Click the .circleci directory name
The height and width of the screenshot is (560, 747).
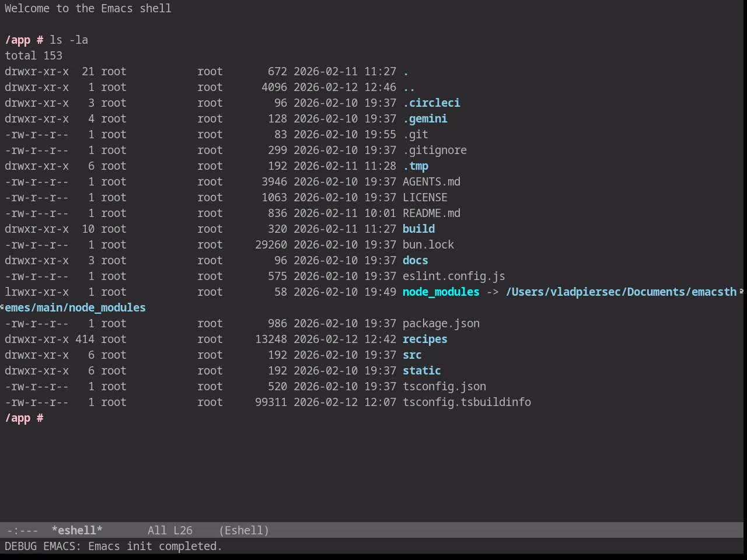coord(431,103)
